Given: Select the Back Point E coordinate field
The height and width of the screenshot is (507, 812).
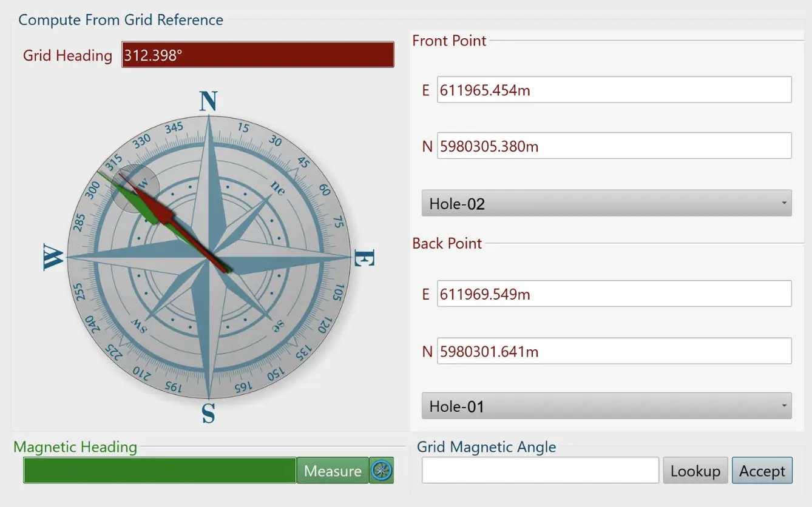Looking at the screenshot, I should (614, 294).
